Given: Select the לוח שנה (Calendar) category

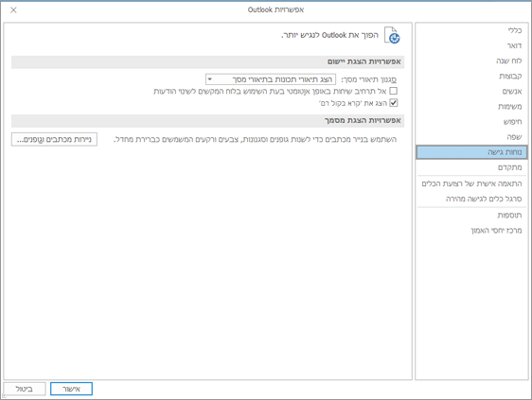Looking at the screenshot, I should (x=471, y=61).
